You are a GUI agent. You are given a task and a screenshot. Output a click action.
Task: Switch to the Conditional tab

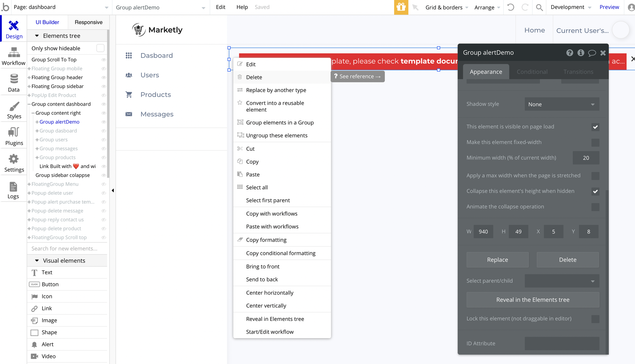tap(532, 71)
